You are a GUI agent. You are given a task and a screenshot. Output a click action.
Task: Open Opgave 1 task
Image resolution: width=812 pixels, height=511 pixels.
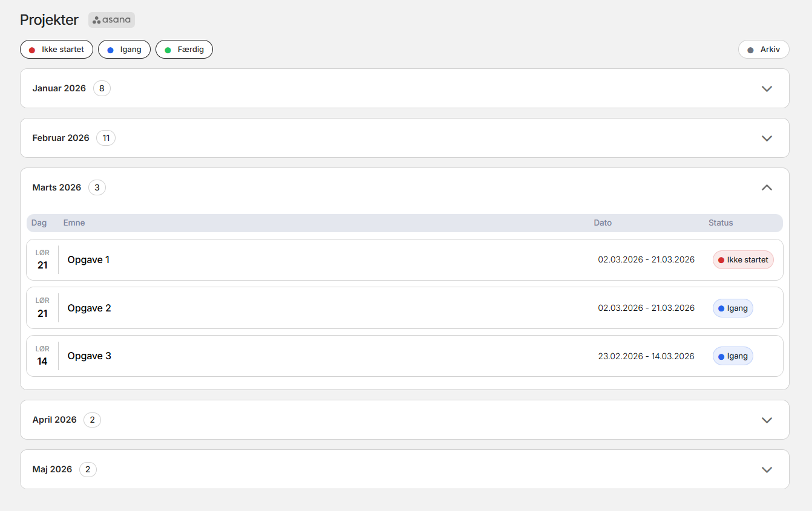tap(88, 260)
